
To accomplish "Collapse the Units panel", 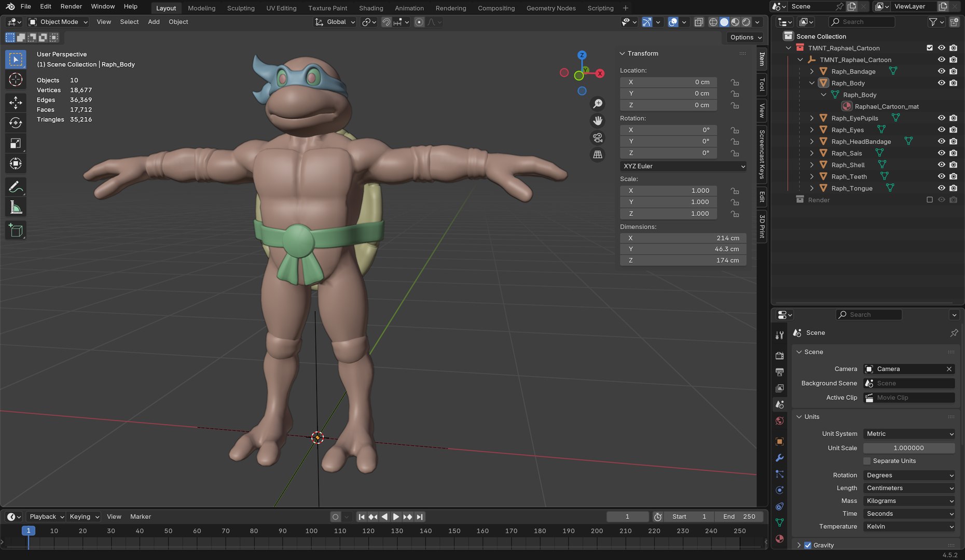I will coord(799,417).
